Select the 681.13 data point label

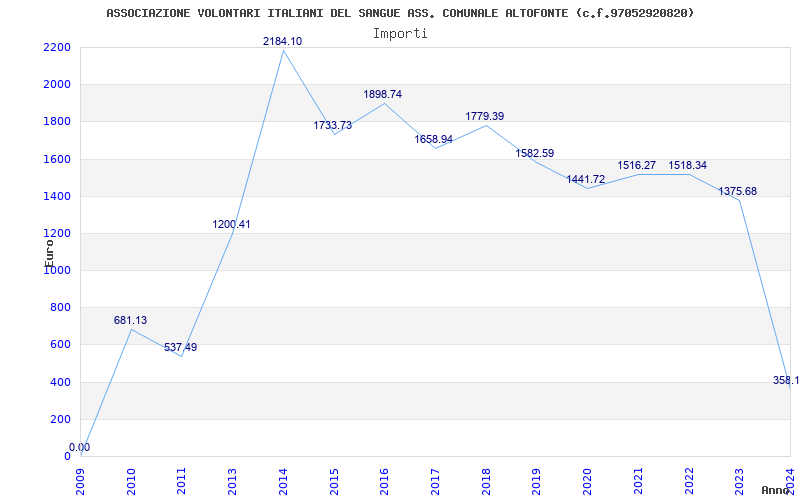130,321
